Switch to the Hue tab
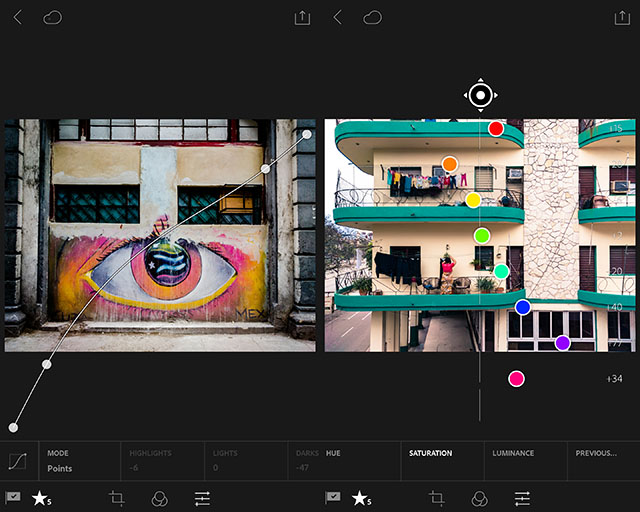Screen dimensions: 640x512 [333, 453]
